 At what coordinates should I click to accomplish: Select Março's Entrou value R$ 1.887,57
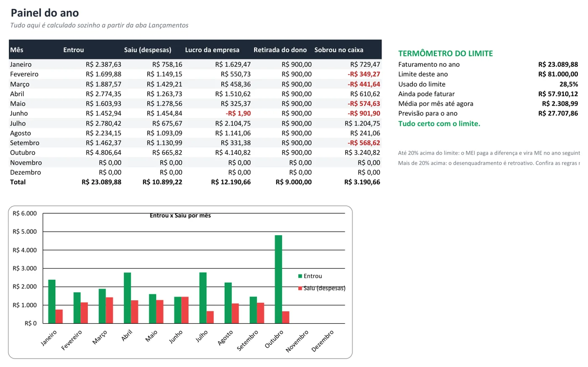click(103, 84)
